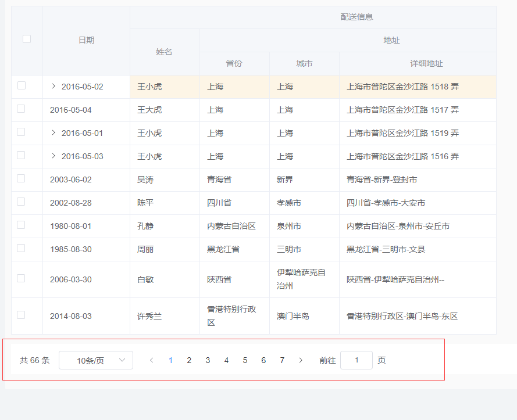This screenshot has width=517, height=420.
Task: Click the next page arrow
Action: 301,360
